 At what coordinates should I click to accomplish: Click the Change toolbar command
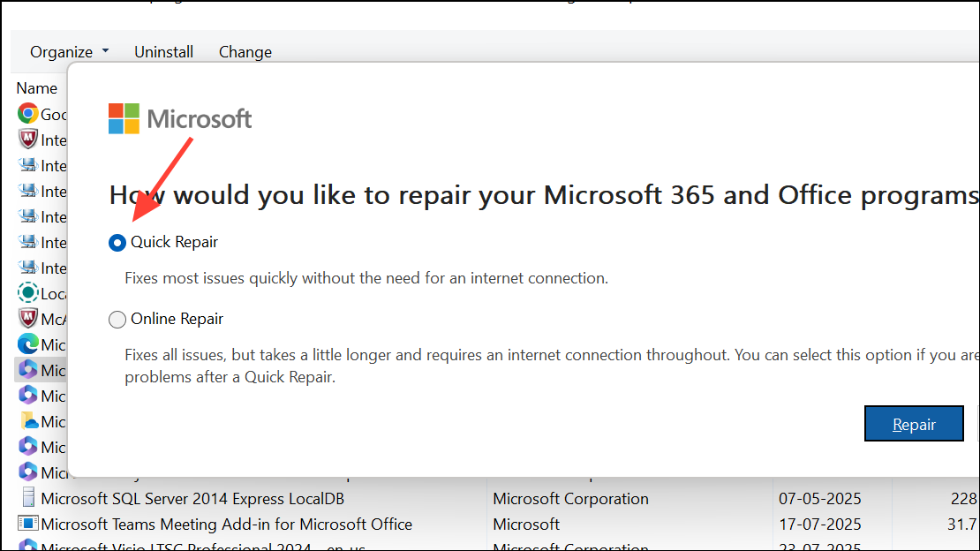click(x=245, y=52)
